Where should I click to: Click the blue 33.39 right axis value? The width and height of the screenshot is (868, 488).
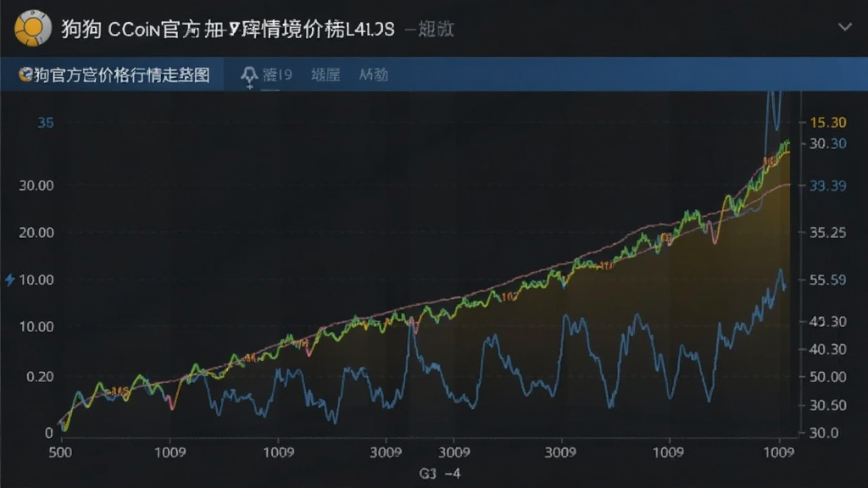tap(827, 186)
